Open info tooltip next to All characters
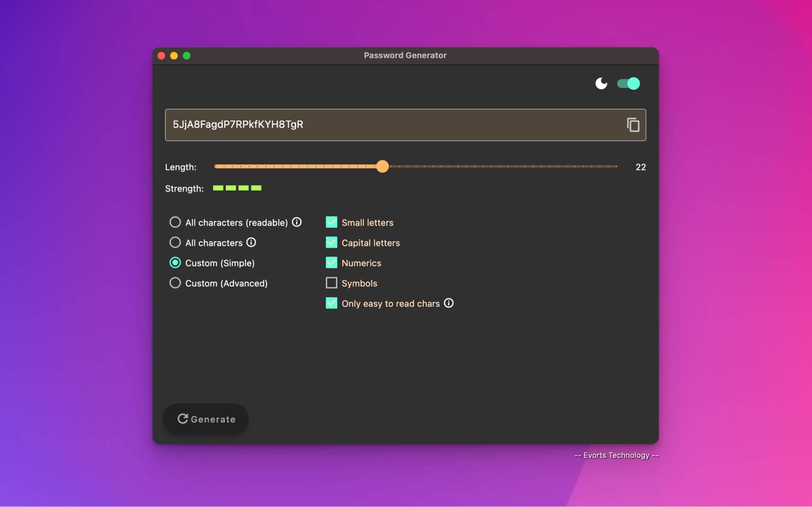The width and height of the screenshot is (812, 507). (x=251, y=243)
